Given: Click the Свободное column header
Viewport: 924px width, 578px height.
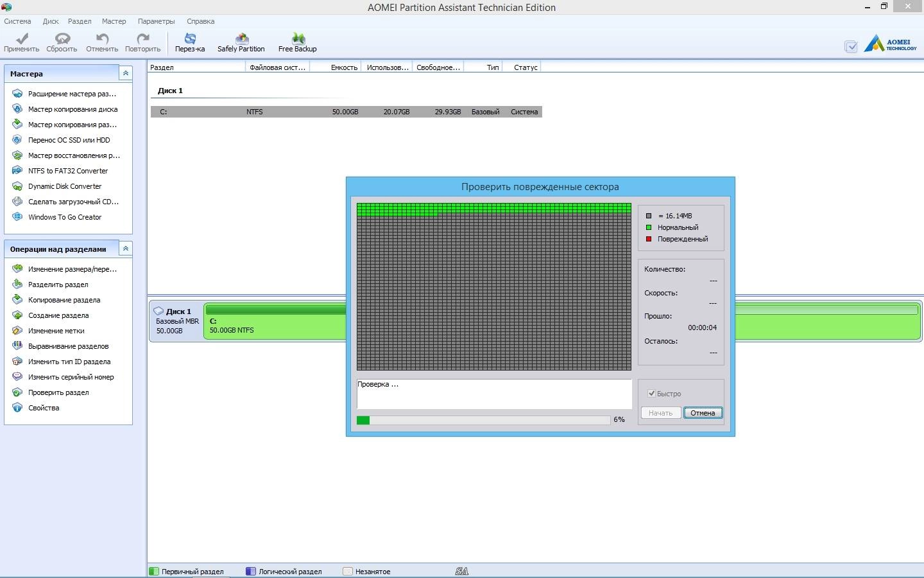Looking at the screenshot, I should pyautogui.click(x=438, y=67).
